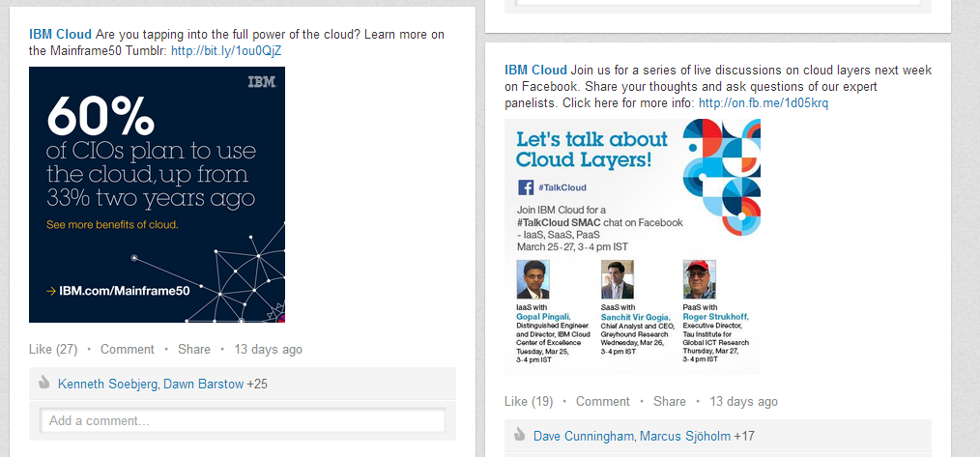Click IBM logo in Mainframe50 image
This screenshot has height=457, width=980.
click(262, 82)
